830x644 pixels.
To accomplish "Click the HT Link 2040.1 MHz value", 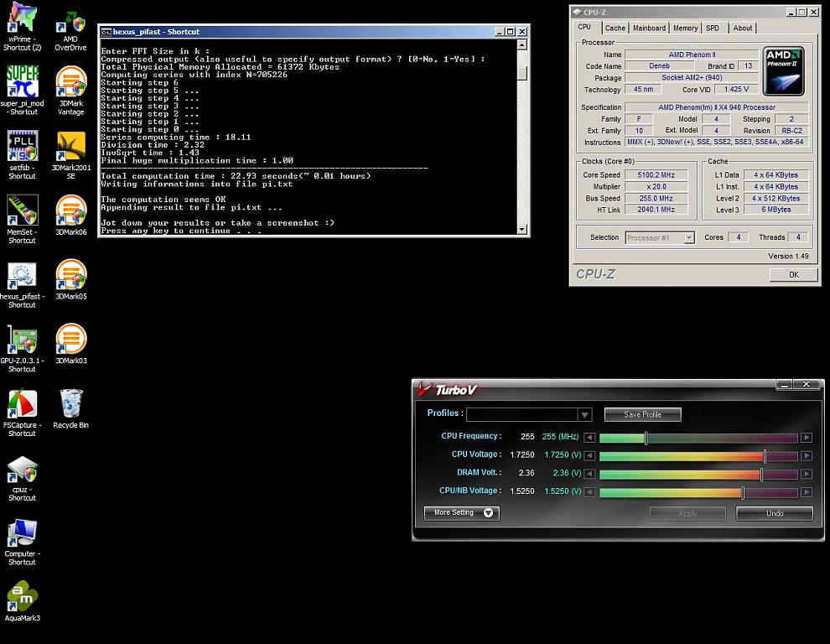I will 656,210.
